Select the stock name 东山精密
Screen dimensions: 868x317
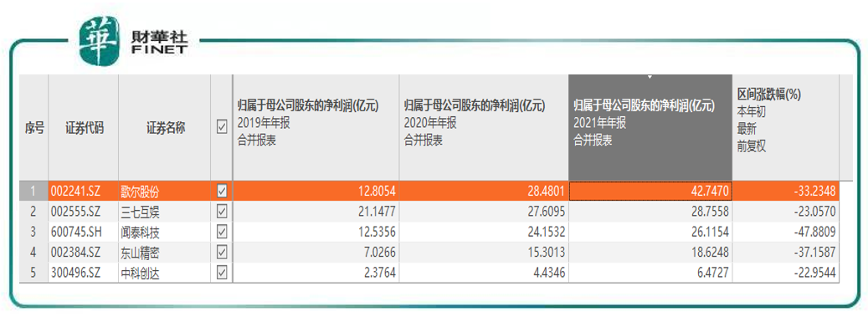coord(140,253)
